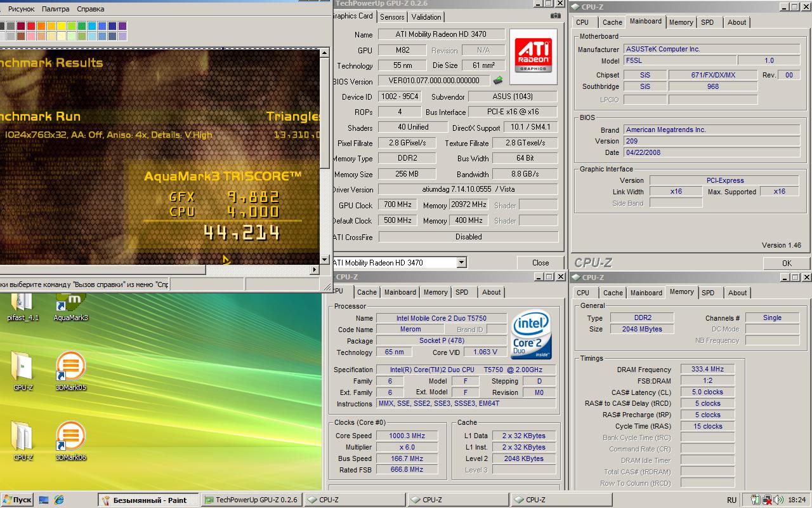Open Memory tab in CPU-Z processor window
Viewport: 812px width, 508px height.
[x=435, y=292]
